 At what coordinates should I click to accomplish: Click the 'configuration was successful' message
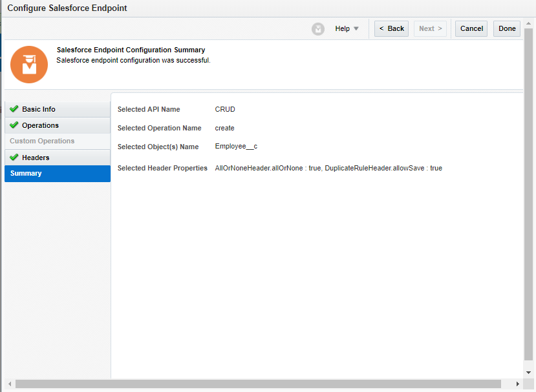(x=133, y=61)
